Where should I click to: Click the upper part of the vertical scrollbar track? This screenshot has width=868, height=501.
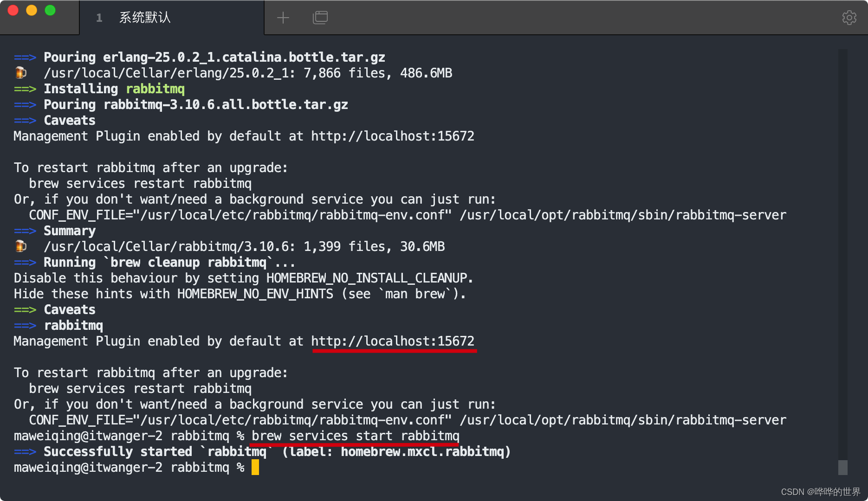pos(843,139)
